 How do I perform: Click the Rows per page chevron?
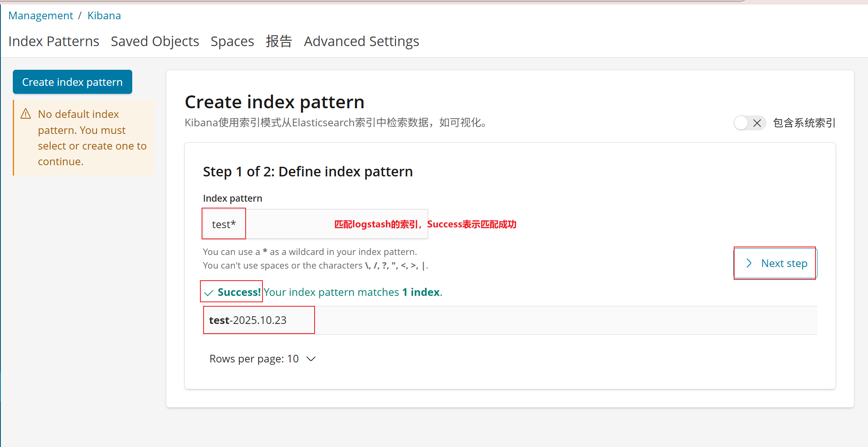point(311,359)
